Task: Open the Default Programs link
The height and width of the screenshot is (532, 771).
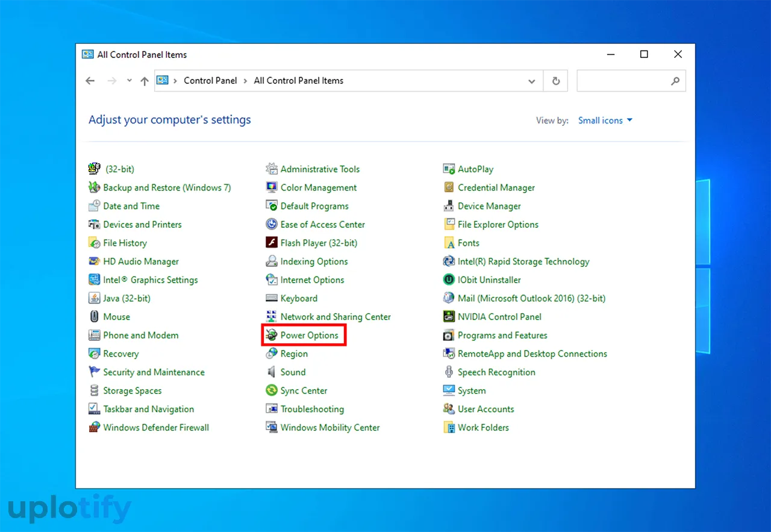Action: coord(314,206)
